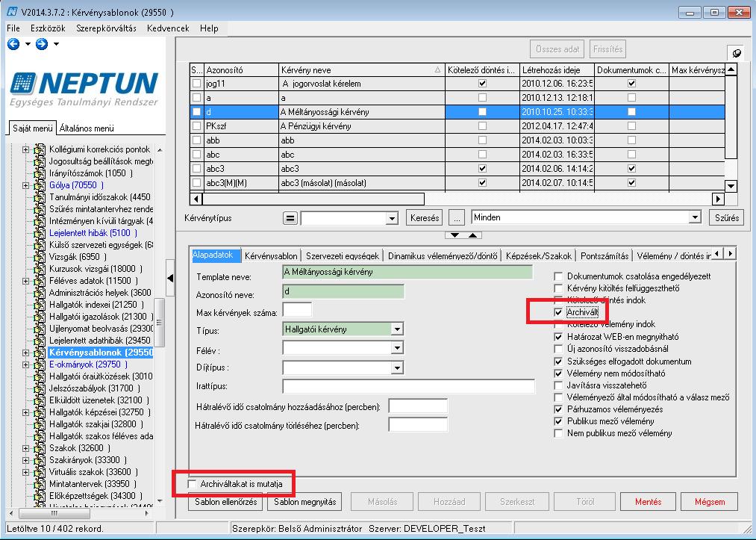Screen dimensions: 756x540
Task: Click the Kérvénysablonok (29550) menu icon
Action: pos(40,353)
